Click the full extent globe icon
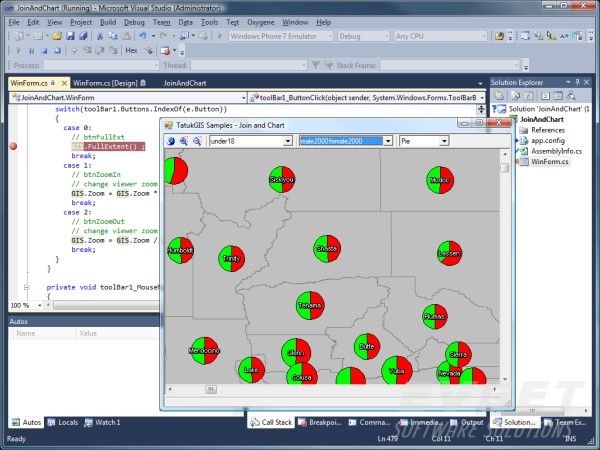 pos(171,141)
